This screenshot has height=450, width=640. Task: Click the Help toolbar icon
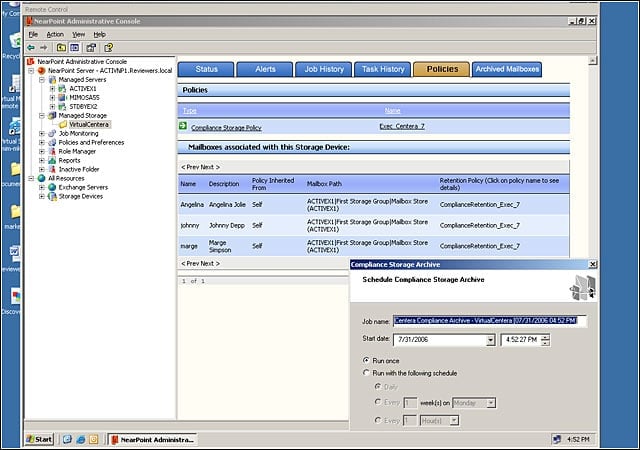point(108,48)
